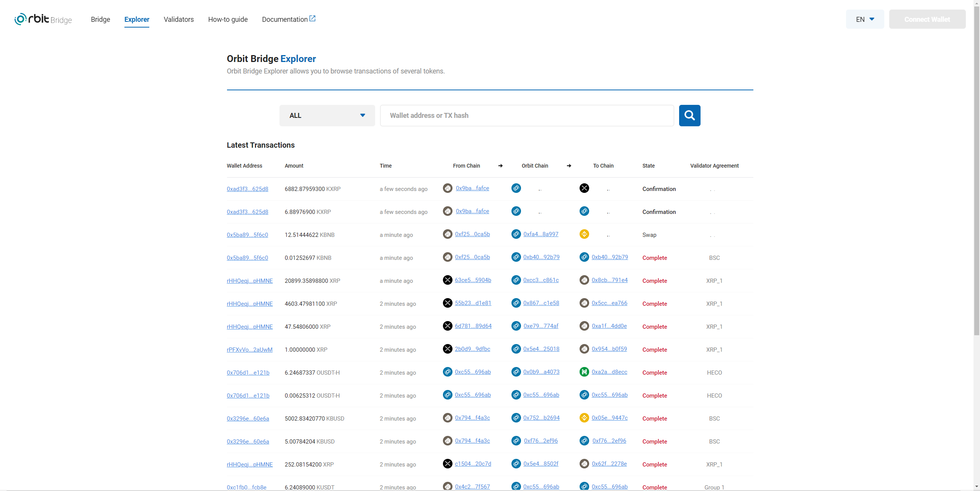Click BSC validator in 0.01252697 KBNB row

tap(714, 258)
